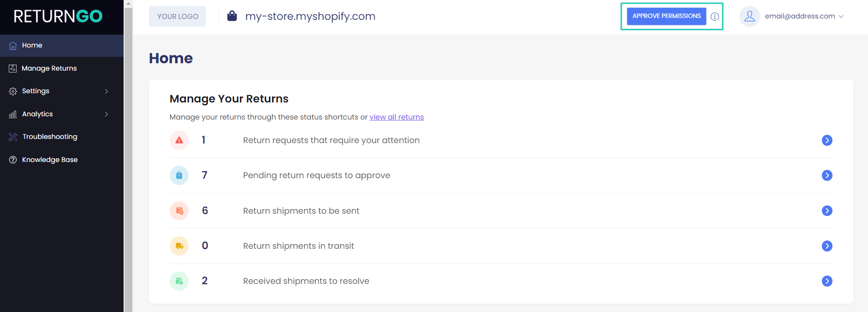The width and height of the screenshot is (868, 312).
Task: Follow the view all returns link
Action: click(x=397, y=117)
